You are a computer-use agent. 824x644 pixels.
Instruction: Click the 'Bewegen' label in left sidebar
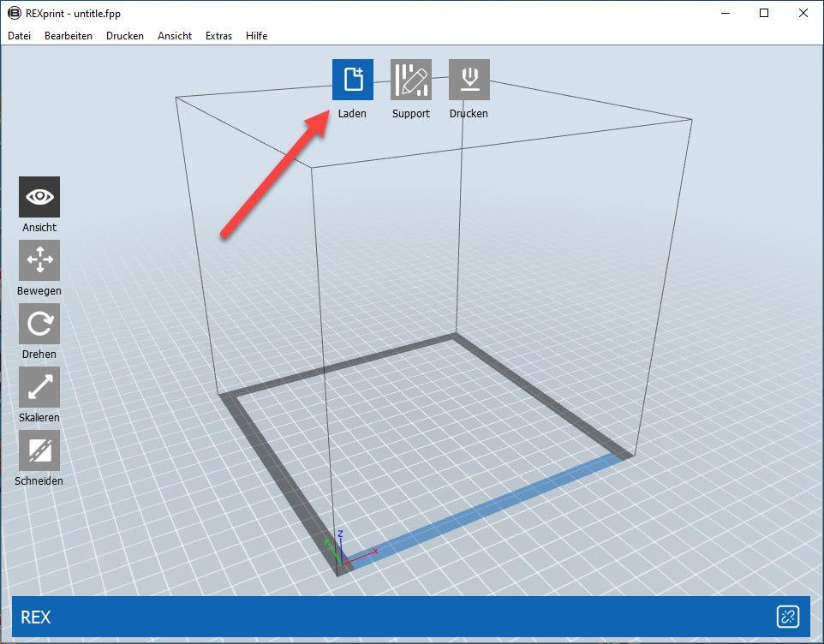(x=39, y=290)
